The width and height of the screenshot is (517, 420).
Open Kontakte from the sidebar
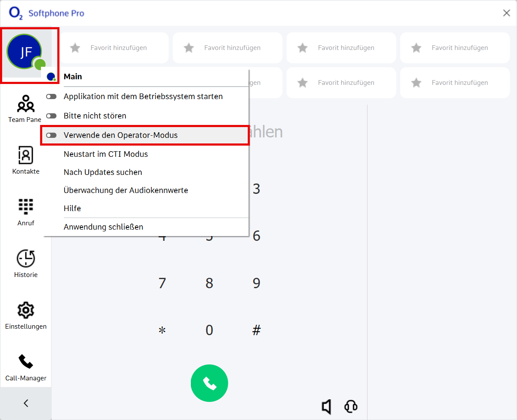click(x=25, y=156)
